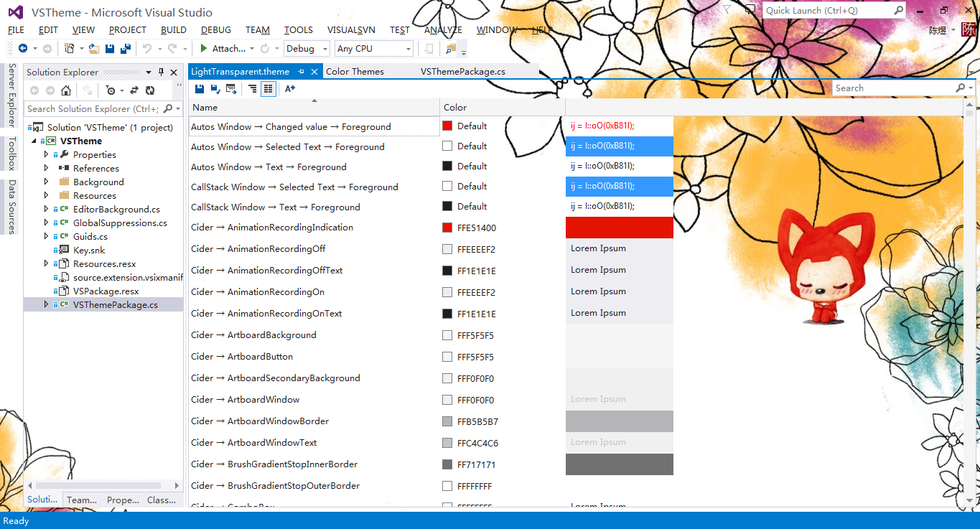Screen dimensions: 980x529
Task: Click the theme editor Save icon
Action: [x=200, y=88]
